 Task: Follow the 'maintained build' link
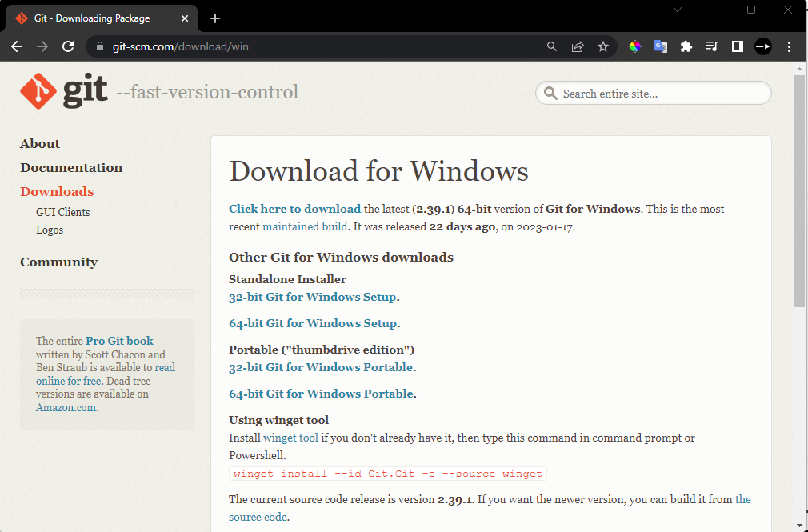click(305, 226)
